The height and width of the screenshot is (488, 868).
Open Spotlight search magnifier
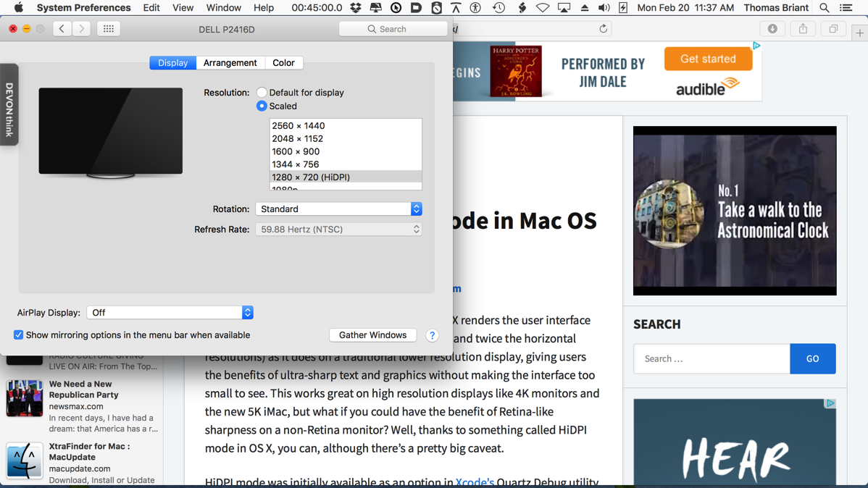click(x=825, y=8)
